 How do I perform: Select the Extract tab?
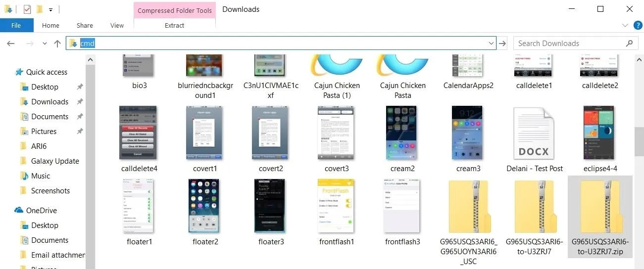[x=175, y=26]
